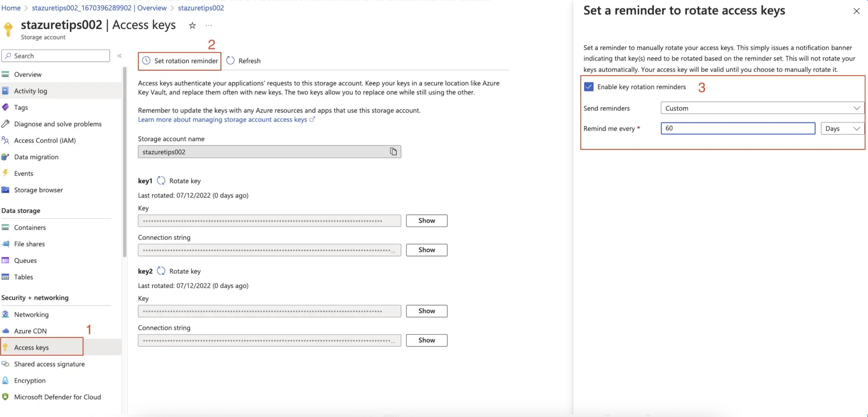Click the Activity log sidebar icon
This screenshot has height=417, width=868.
click(5, 91)
